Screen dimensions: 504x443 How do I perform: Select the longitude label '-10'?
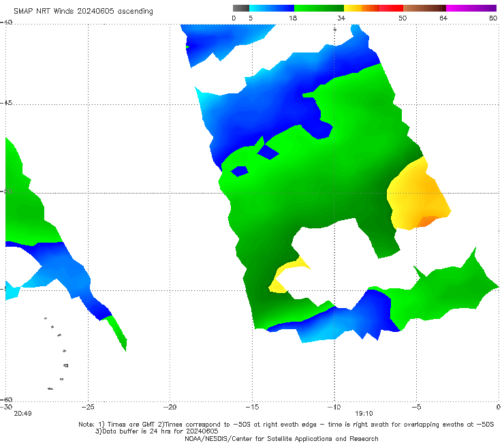334,407
